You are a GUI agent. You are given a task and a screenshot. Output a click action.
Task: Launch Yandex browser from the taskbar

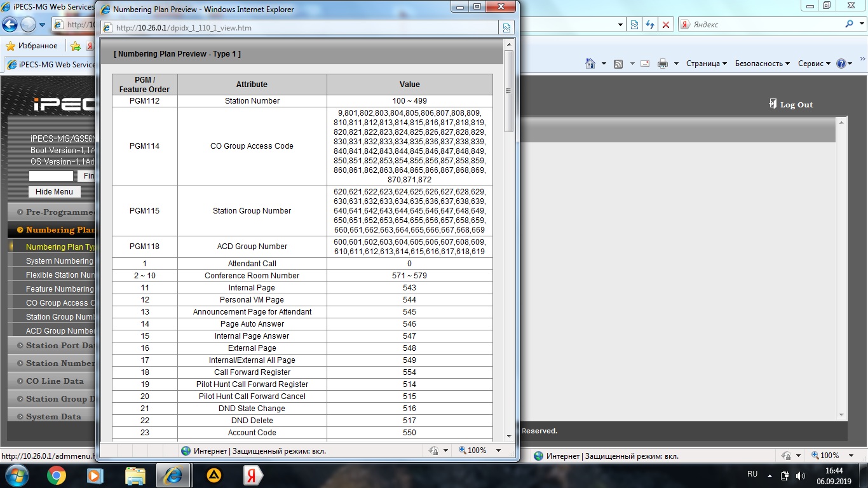pos(252,475)
